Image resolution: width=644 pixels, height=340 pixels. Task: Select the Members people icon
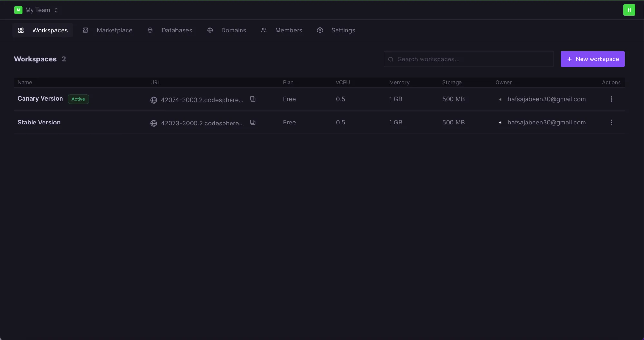[264, 30]
